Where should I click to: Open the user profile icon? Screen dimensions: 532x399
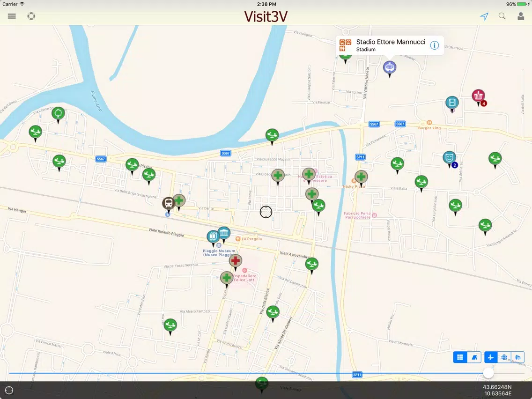pos(521,16)
